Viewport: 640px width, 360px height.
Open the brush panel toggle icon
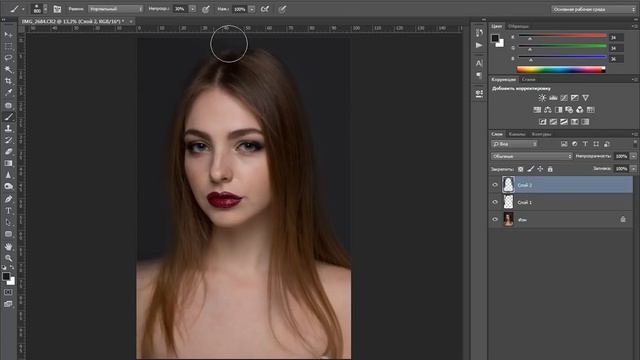tap(57, 9)
